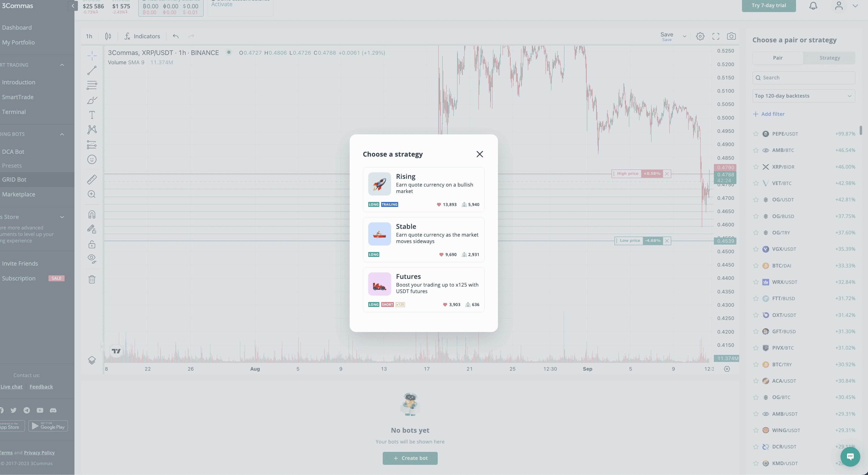Close the Choose a strategy dialog
This screenshot has width=868, height=475.
click(479, 154)
